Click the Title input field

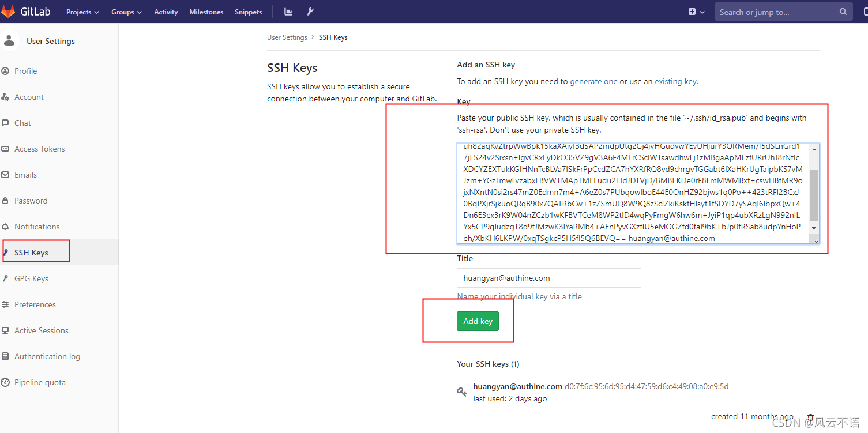point(548,278)
